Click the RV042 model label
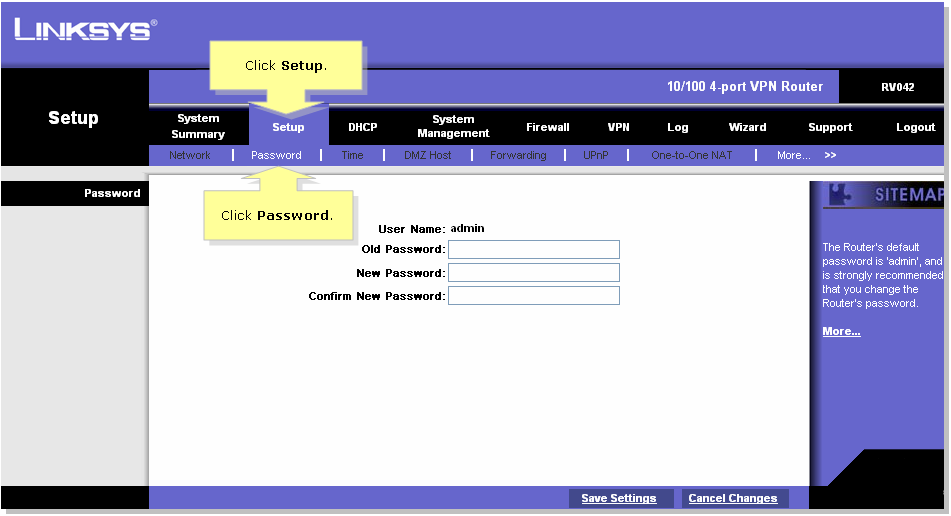The height and width of the screenshot is (516, 951). [898, 87]
